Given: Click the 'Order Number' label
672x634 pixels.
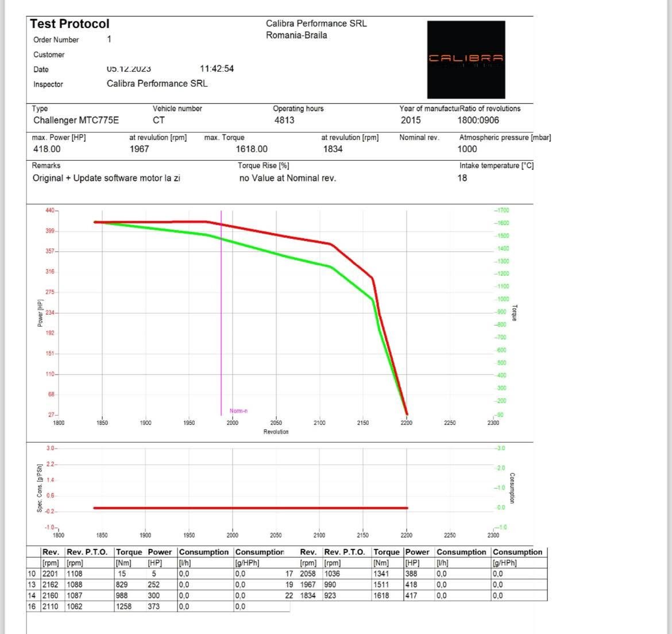Looking at the screenshot, I should [56, 40].
